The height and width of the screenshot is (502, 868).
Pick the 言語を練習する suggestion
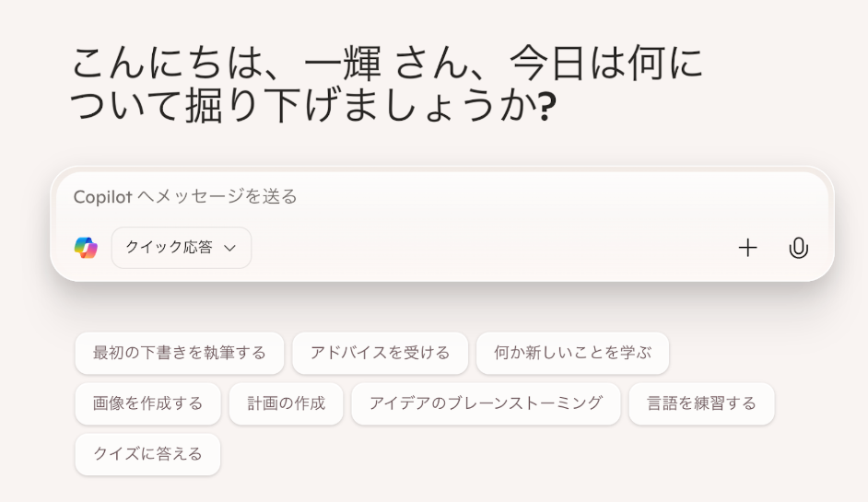click(x=701, y=403)
